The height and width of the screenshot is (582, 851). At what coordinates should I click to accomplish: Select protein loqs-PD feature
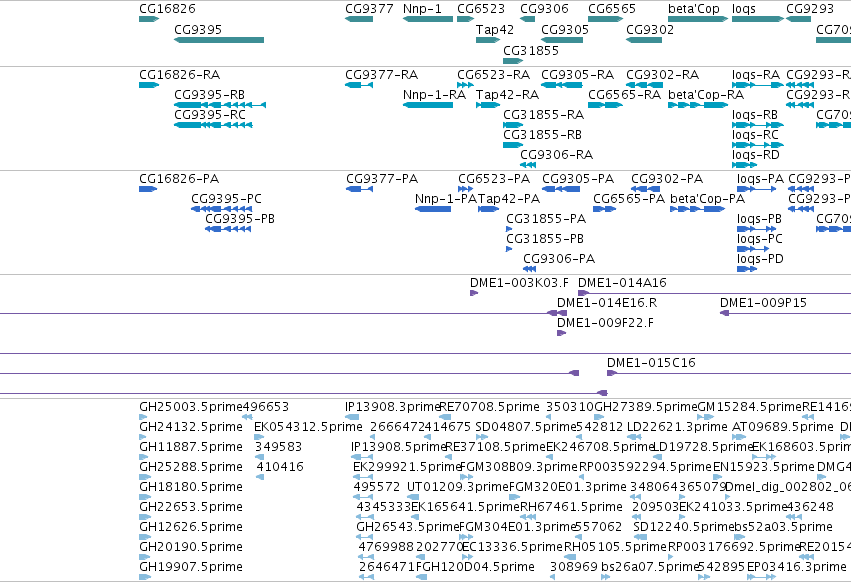coord(747,269)
